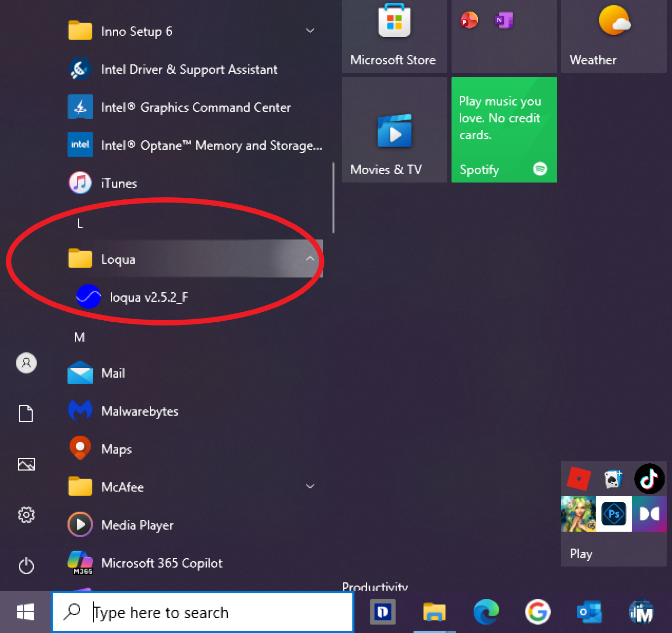Viewport: 672px width, 633px height.
Task: Focus the 'Type here to search' box
Action: pyautogui.click(x=203, y=612)
